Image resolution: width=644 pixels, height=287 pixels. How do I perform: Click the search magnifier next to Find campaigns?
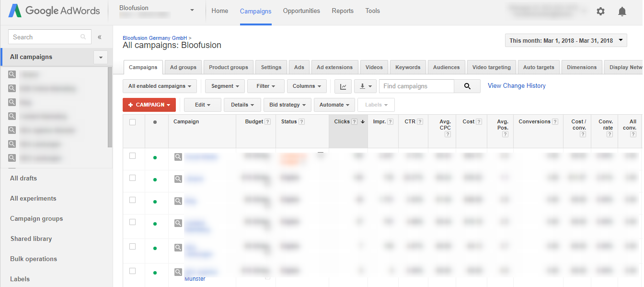point(467,86)
